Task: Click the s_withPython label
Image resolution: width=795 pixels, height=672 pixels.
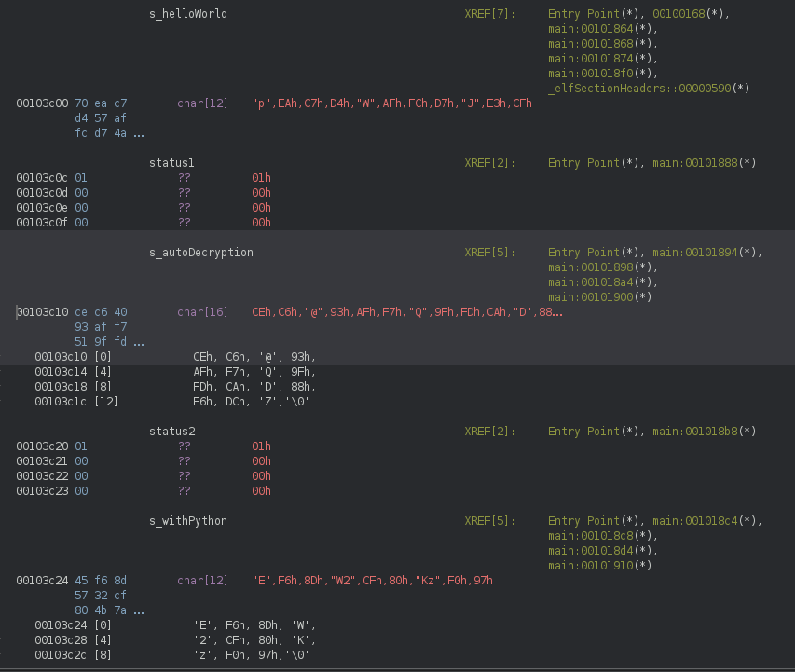Action: (188, 521)
